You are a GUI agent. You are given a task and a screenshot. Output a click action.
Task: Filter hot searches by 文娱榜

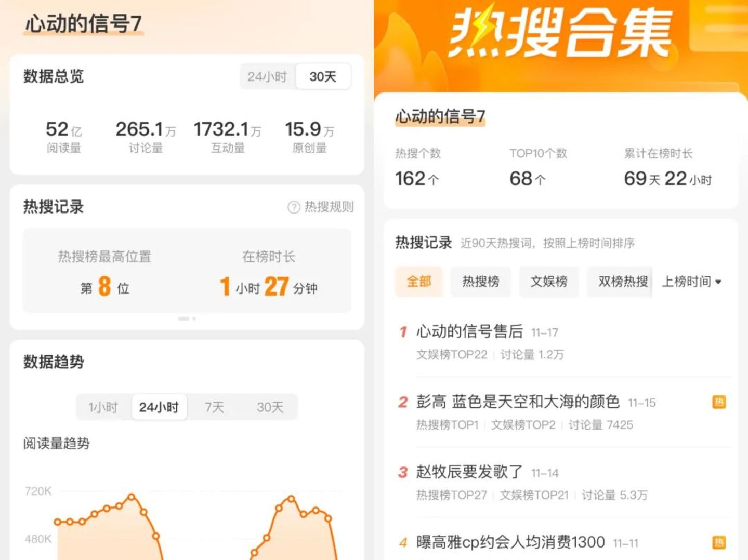tap(548, 282)
